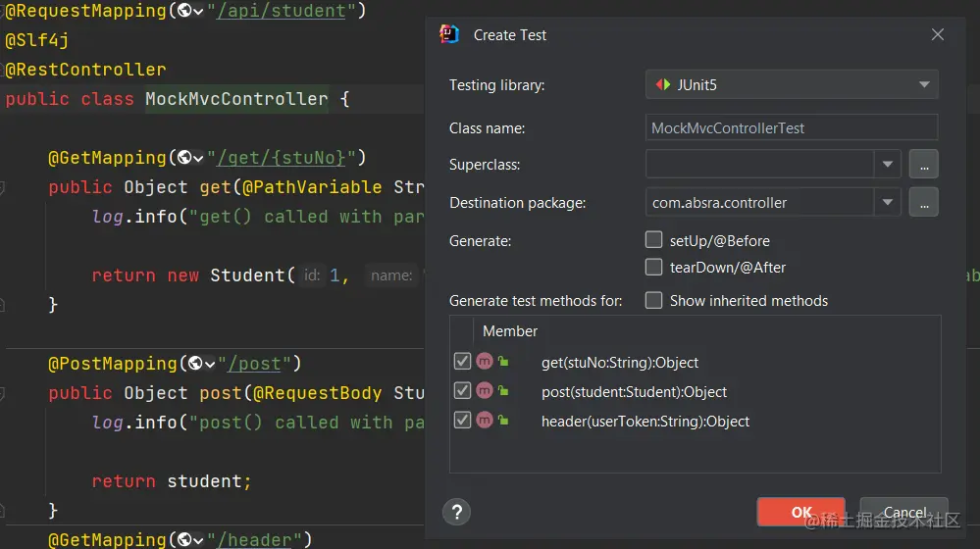This screenshot has width=980, height=549.
Task: Click public lock icon on get method row
Action: [503, 361]
